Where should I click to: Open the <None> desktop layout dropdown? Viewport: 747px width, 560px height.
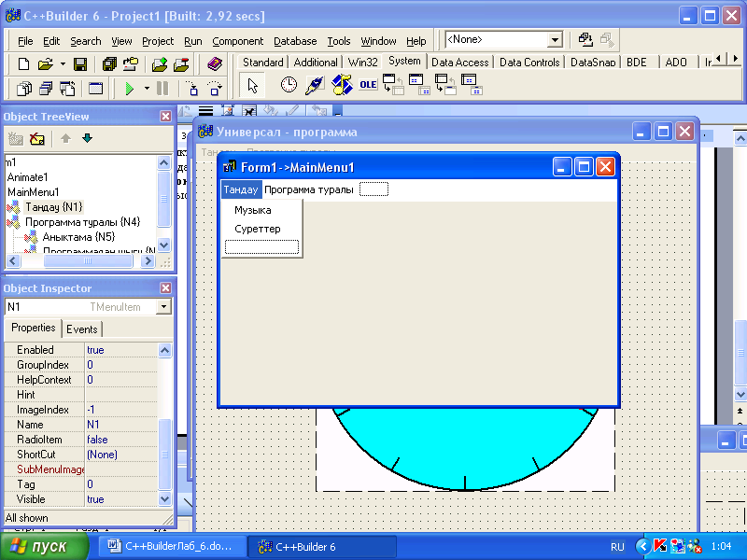pos(555,40)
